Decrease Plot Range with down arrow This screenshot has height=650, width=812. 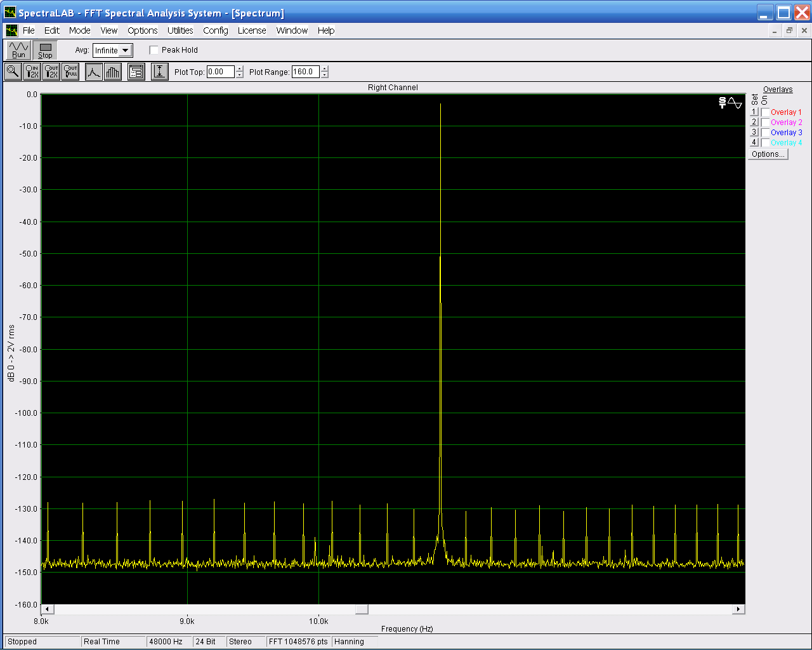[x=325, y=75]
